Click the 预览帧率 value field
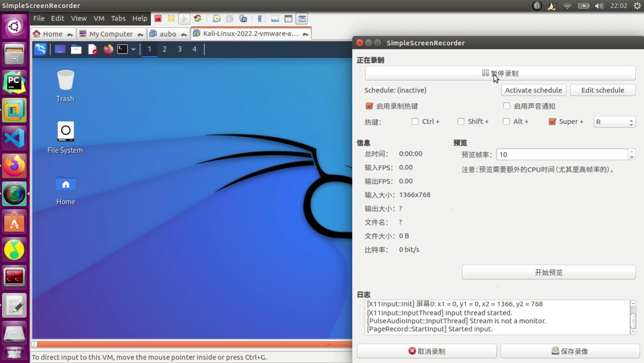Image resolution: width=644 pixels, height=363 pixels. 562,155
